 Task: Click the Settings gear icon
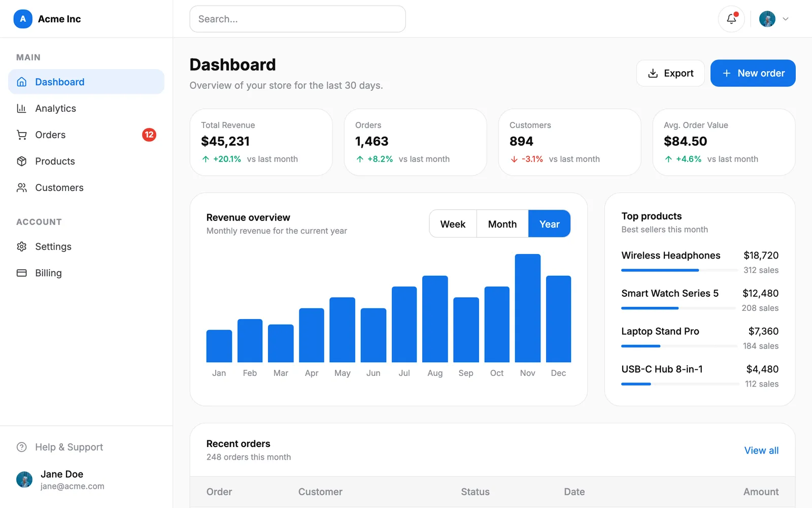point(22,246)
